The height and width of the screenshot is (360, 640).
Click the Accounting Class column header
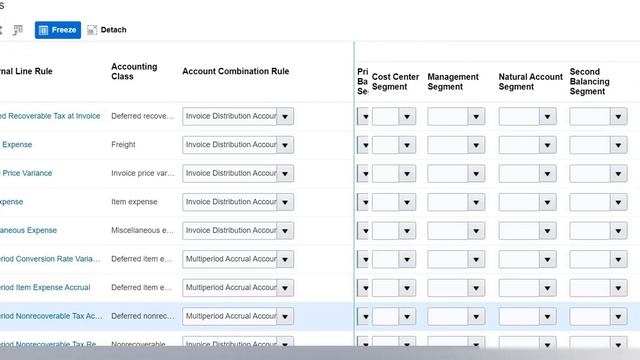coord(134,71)
